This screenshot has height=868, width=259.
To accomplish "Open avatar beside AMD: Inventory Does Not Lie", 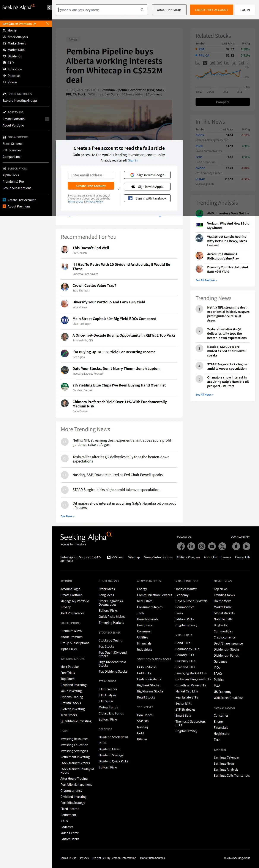I will click(199, 213).
